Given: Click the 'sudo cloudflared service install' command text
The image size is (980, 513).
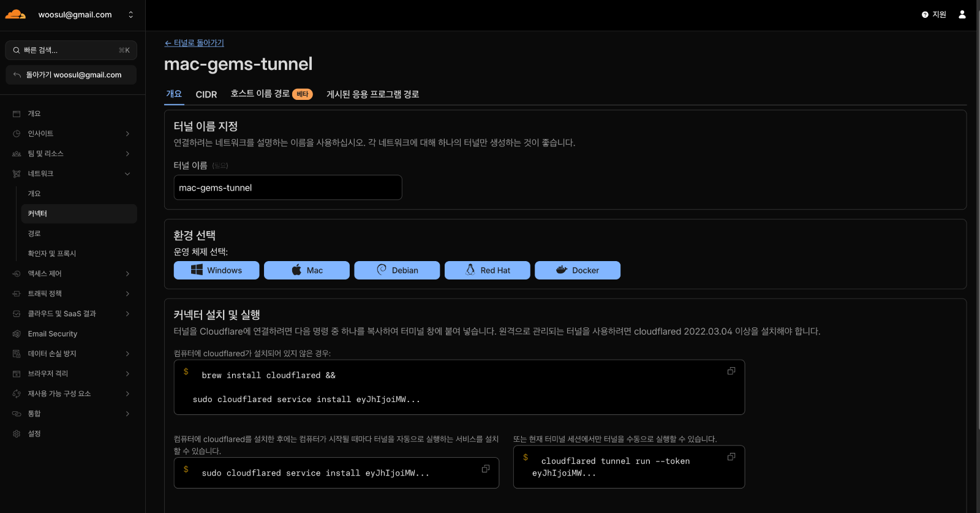Looking at the screenshot, I should (315, 473).
